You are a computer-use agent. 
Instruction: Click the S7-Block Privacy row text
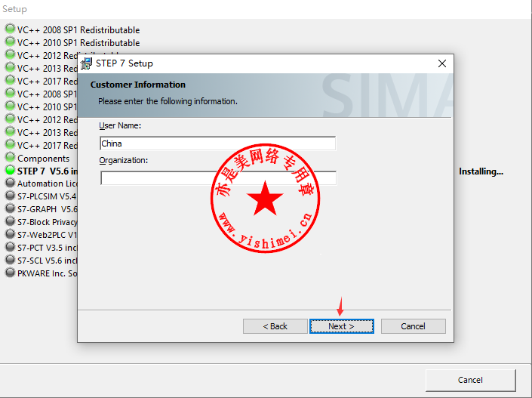point(48,222)
